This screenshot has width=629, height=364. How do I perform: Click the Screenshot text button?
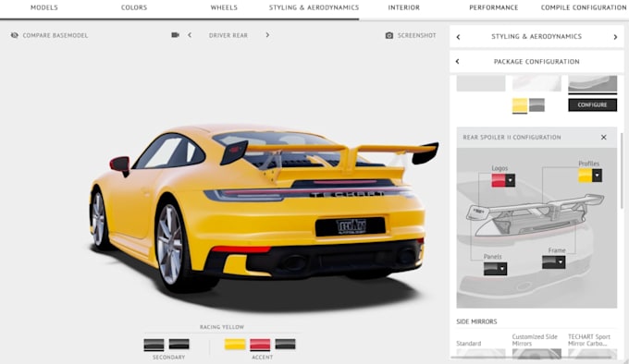pyautogui.click(x=417, y=35)
